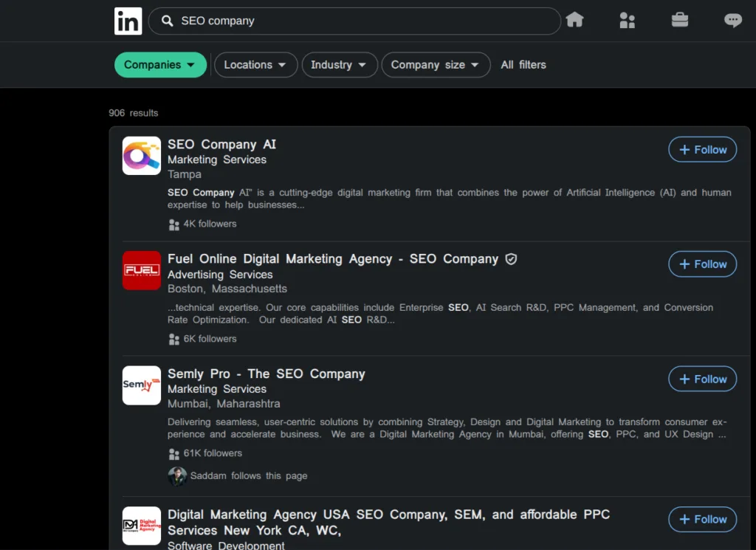Click 'Boston, Massachusetts' location text

tap(227, 289)
